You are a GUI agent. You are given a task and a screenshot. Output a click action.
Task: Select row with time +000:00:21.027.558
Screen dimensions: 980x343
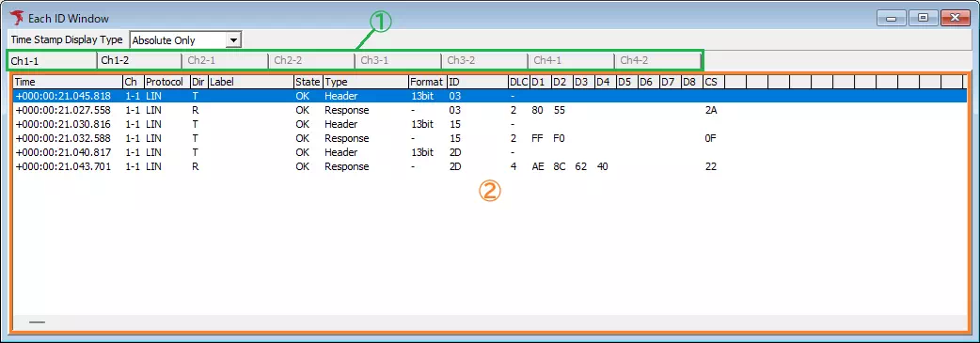489,110
